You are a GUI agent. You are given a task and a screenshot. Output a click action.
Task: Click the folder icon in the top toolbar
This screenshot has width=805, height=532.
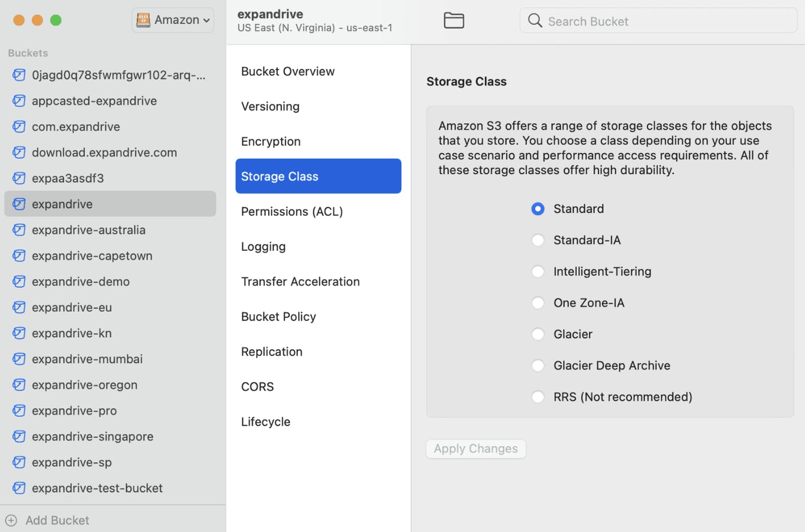[454, 21]
